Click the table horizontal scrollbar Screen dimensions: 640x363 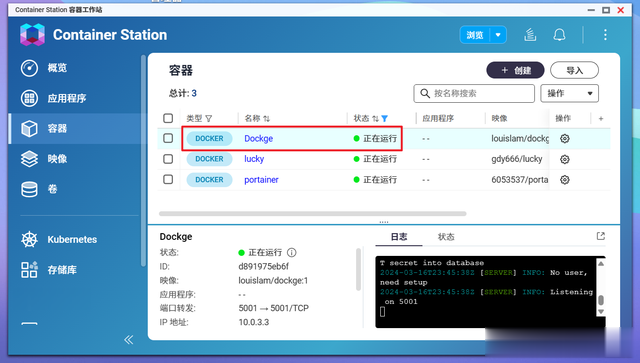(x=313, y=214)
